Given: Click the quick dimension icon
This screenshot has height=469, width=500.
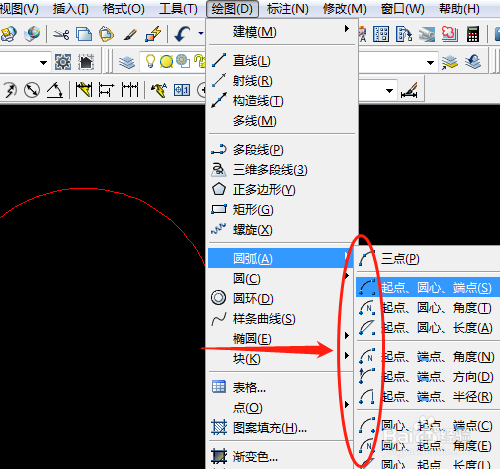Looking at the screenshot, I should pos(84,90).
